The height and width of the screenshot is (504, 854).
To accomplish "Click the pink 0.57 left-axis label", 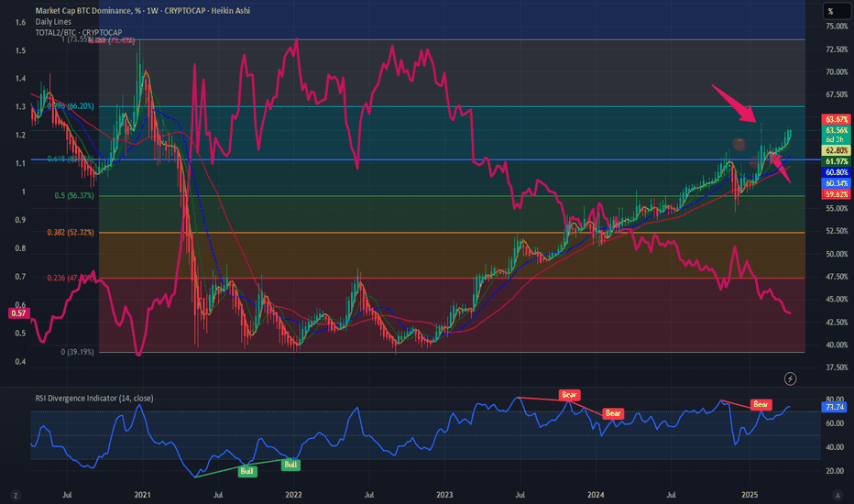I will [x=18, y=313].
